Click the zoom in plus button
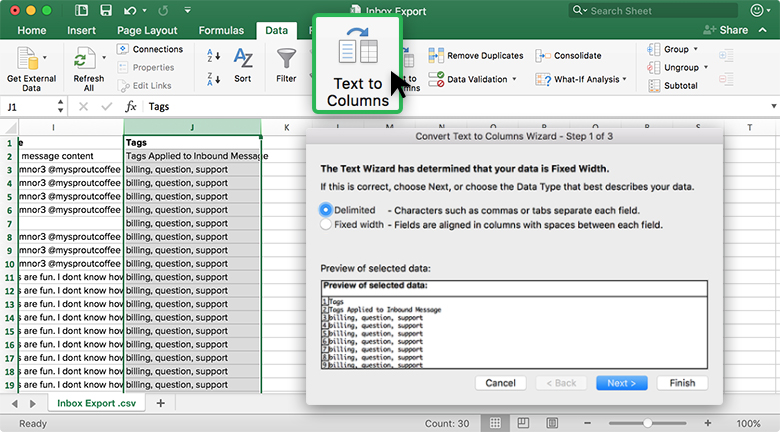 coord(707,423)
